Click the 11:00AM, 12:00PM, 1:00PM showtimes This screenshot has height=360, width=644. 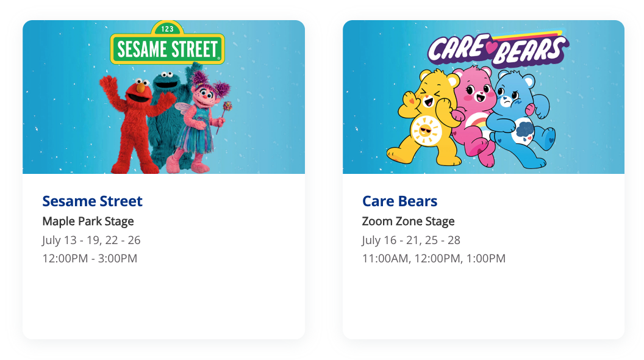pyautogui.click(x=434, y=258)
